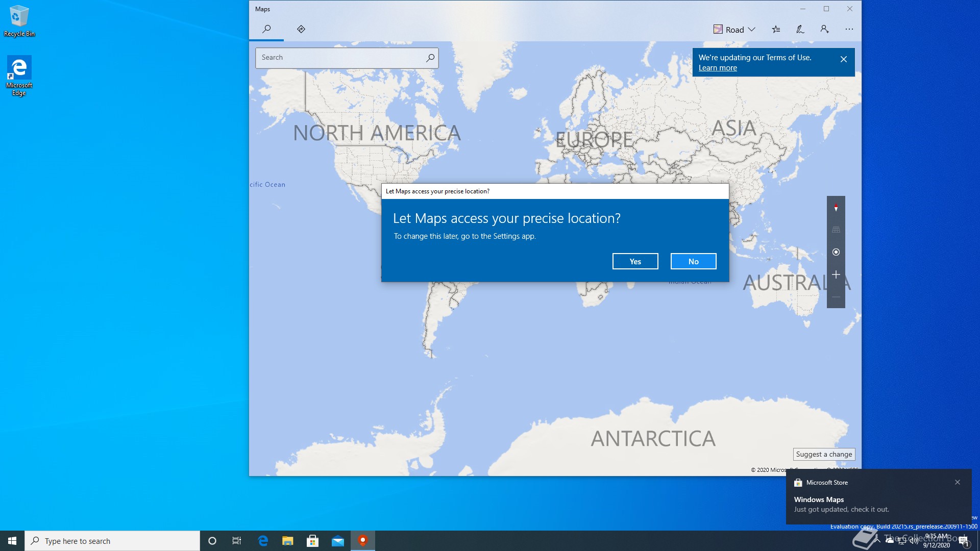
Task: Show my location target icon
Action: click(x=836, y=252)
